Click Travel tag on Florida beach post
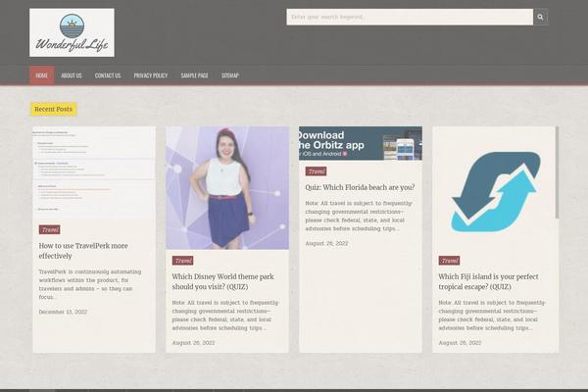 [x=316, y=171]
